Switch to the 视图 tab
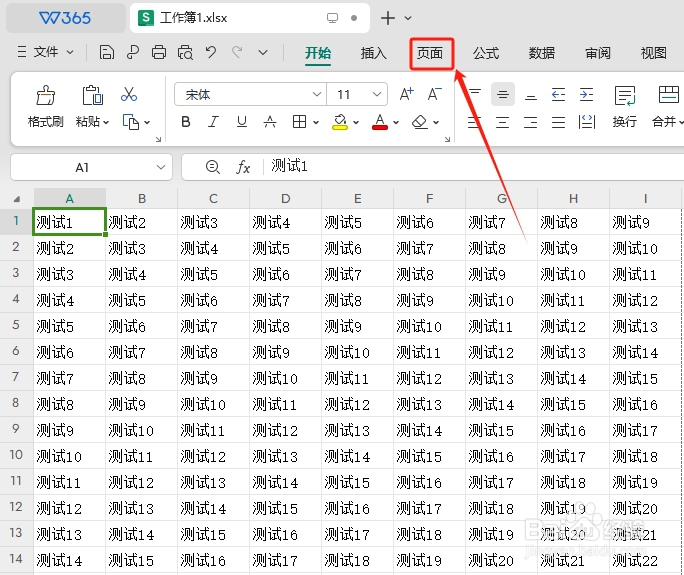Viewport: 684px width, 575px height. (x=653, y=53)
